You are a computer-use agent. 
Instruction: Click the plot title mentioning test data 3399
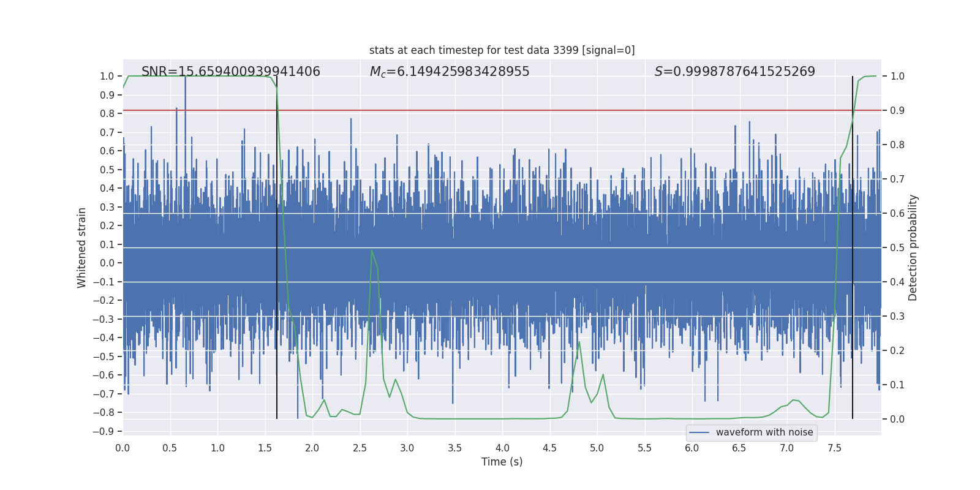(x=502, y=50)
